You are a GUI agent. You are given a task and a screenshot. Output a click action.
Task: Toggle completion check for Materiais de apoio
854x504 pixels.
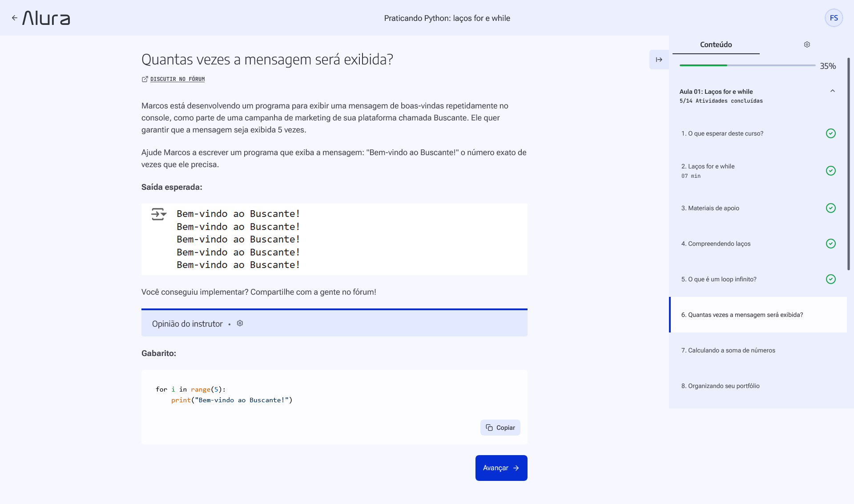pyautogui.click(x=830, y=208)
